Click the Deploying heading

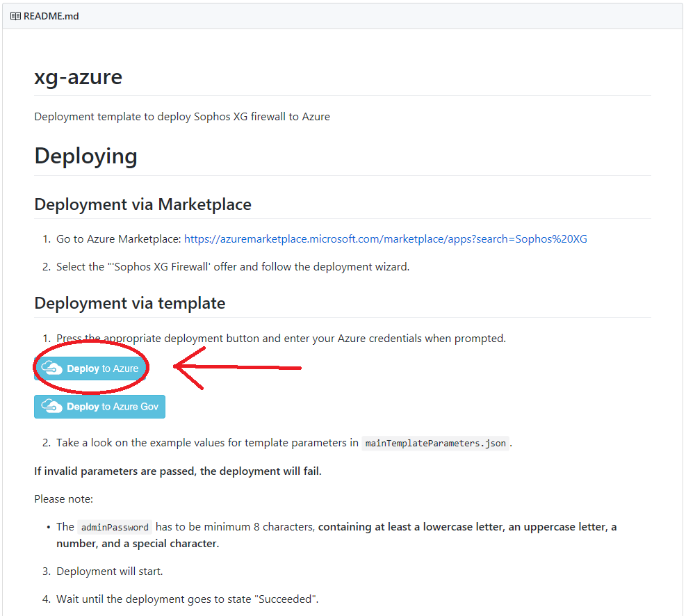[85, 156]
